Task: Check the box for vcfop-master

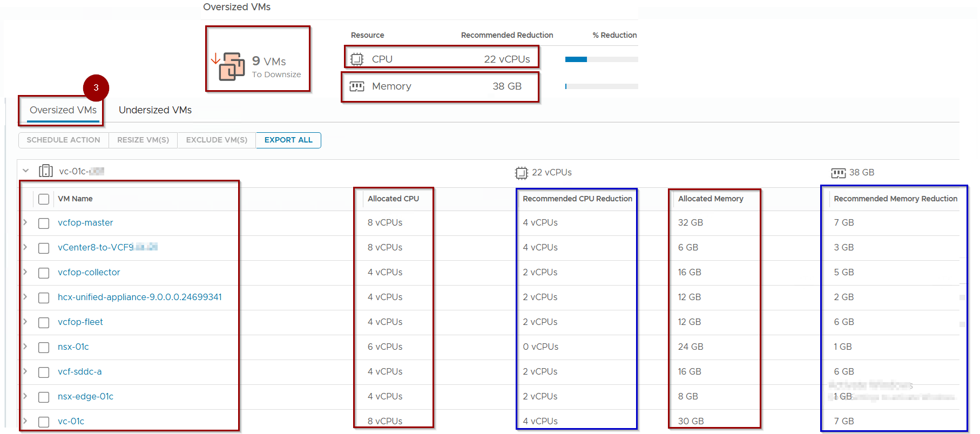Action: [44, 223]
